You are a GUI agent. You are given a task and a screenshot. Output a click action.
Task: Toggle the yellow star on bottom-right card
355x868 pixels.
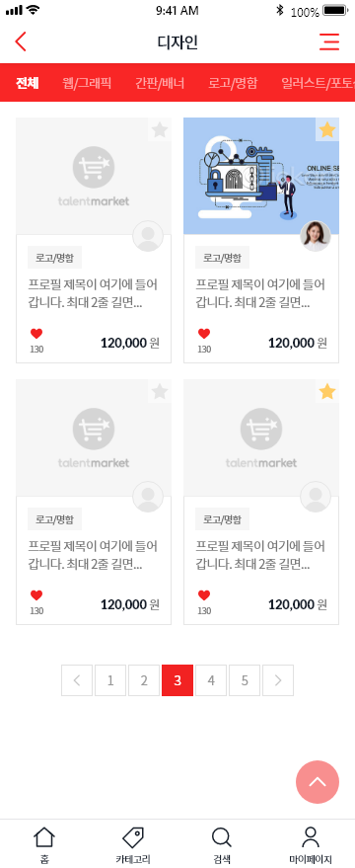click(x=327, y=392)
